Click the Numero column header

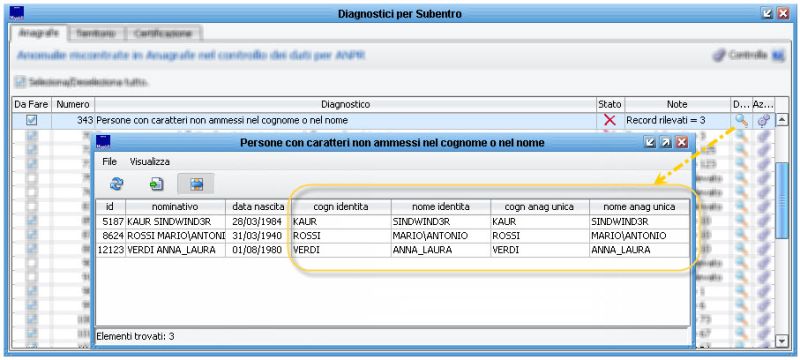pyautogui.click(x=73, y=105)
